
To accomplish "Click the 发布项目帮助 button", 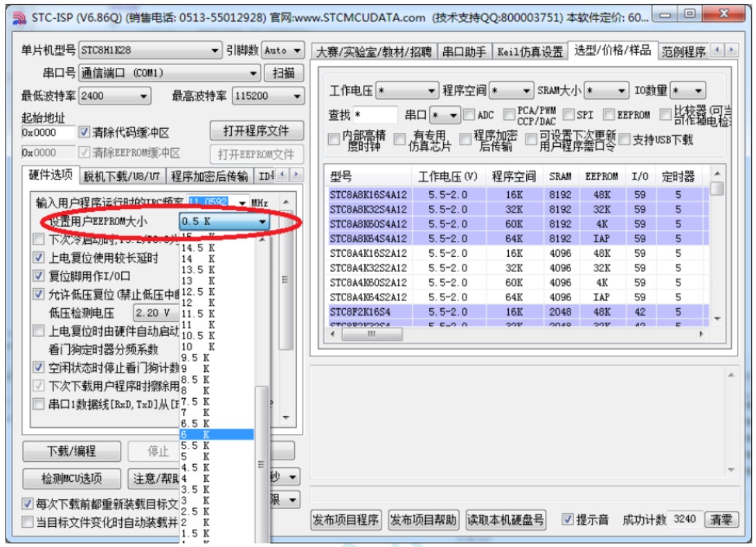I will pos(423,520).
